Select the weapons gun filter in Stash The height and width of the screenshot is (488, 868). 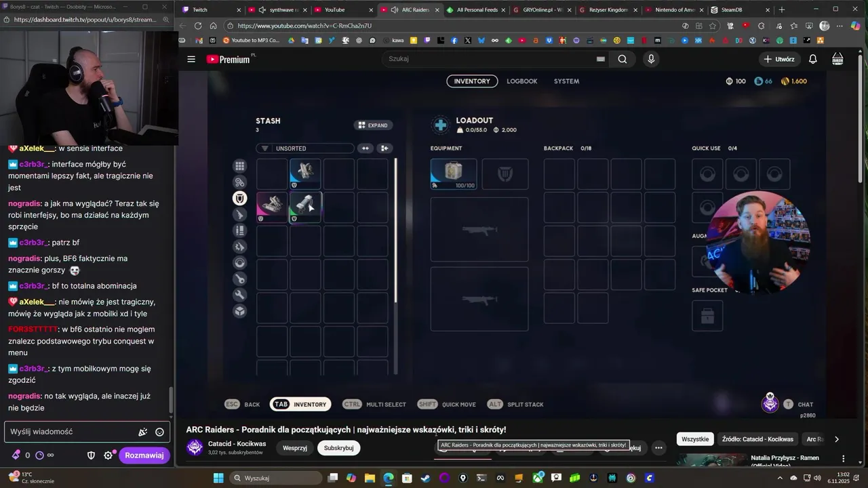[239, 215]
